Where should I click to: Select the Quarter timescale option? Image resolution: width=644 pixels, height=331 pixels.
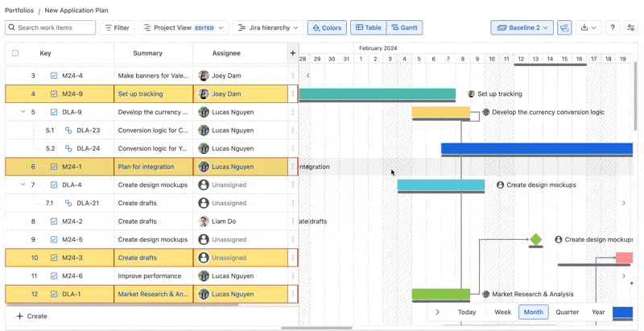tap(567, 312)
